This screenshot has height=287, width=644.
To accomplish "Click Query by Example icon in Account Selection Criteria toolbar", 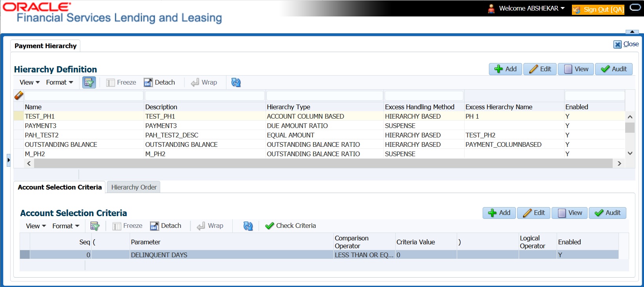I will tap(95, 226).
